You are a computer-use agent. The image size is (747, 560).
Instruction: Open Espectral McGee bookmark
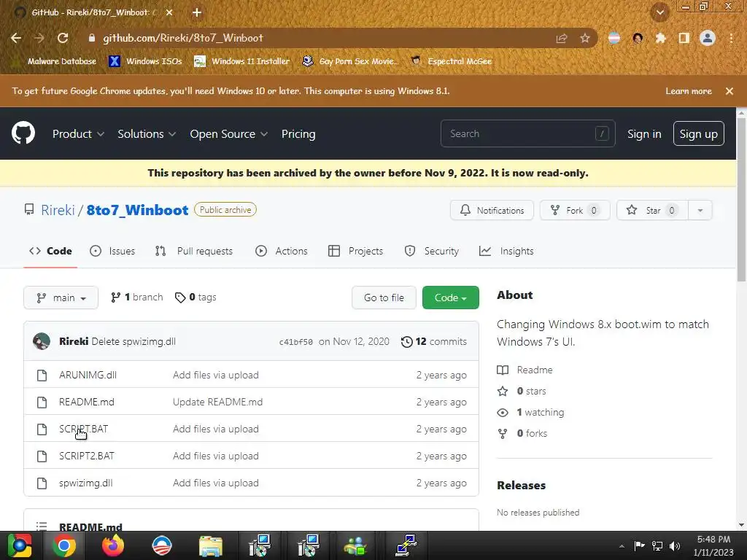coord(452,61)
